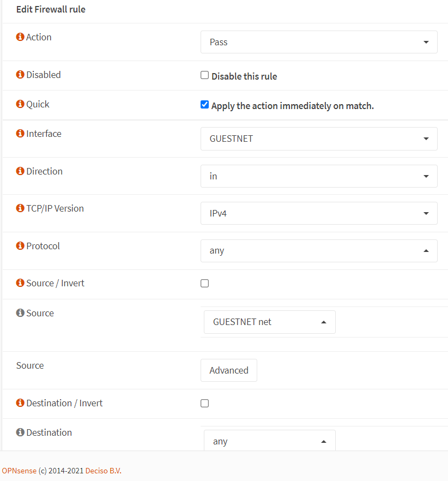
Task: Open the Source selector showing GUESTNET net
Action: pos(269,322)
